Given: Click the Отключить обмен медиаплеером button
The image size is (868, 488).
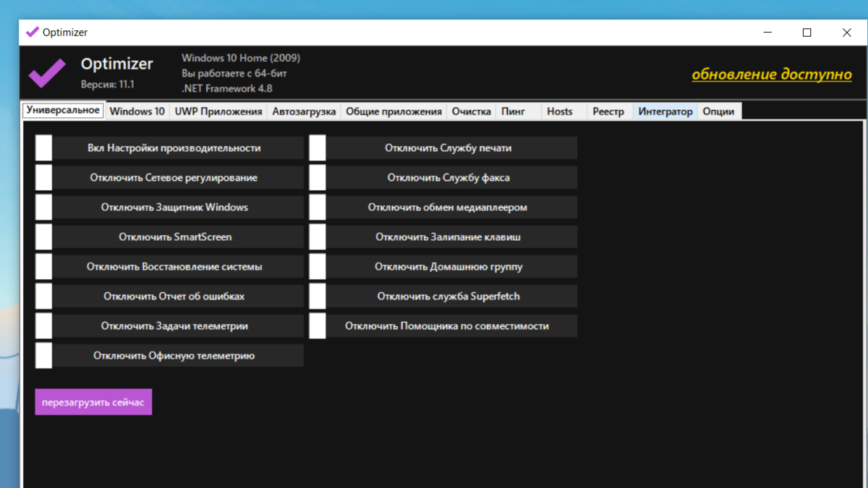Looking at the screenshot, I should coord(451,207).
